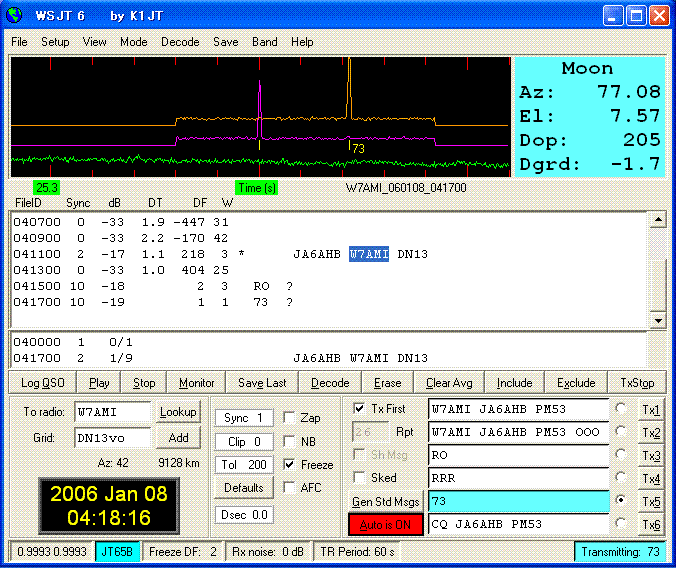Open the Setup menu
676x568 pixels.
click(55, 42)
